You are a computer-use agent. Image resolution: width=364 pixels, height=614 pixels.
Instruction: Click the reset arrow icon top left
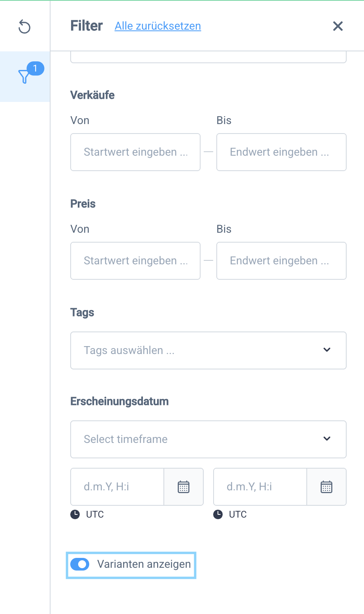[x=24, y=27]
